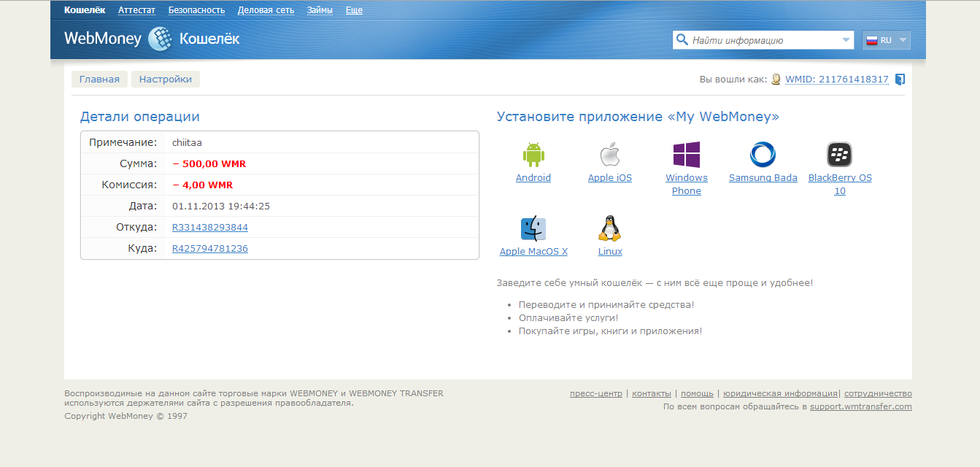
Task: Click the Оплачивайте услуги! bullet text
Action: click(568, 318)
